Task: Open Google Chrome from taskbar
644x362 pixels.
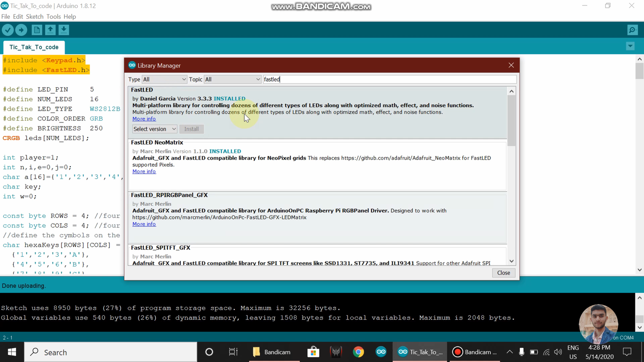Action: point(358,352)
